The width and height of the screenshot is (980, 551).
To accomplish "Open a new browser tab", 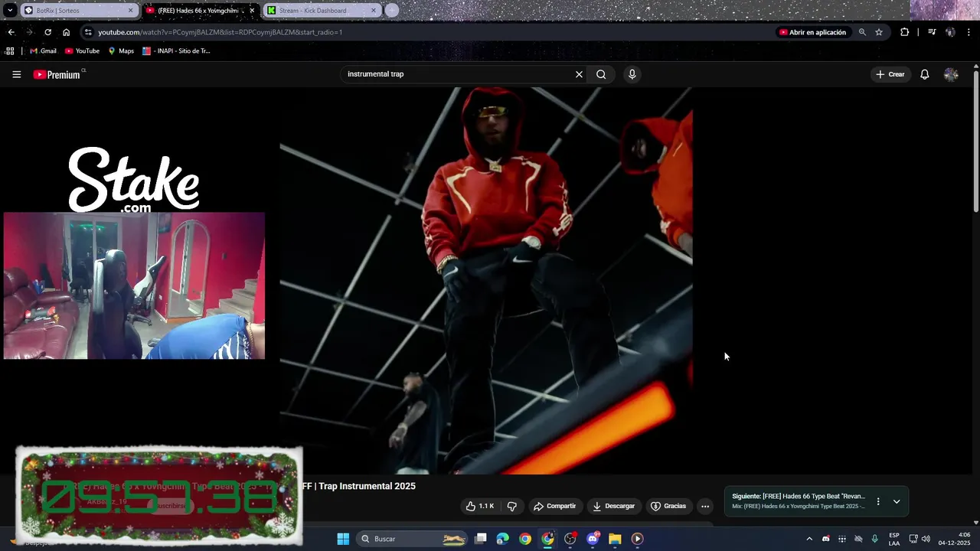I will click(392, 11).
